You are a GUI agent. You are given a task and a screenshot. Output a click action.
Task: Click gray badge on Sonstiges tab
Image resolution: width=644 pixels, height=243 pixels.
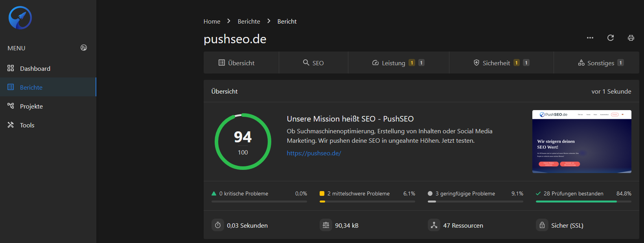(620, 63)
